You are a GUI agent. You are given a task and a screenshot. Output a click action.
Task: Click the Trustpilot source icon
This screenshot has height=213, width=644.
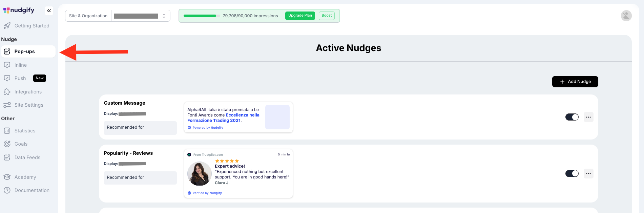point(189,155)
